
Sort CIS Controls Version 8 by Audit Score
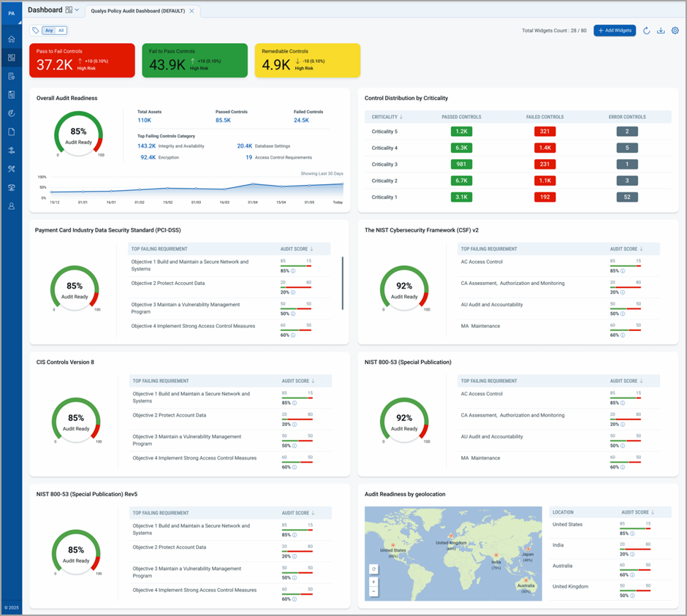[313, 381]
